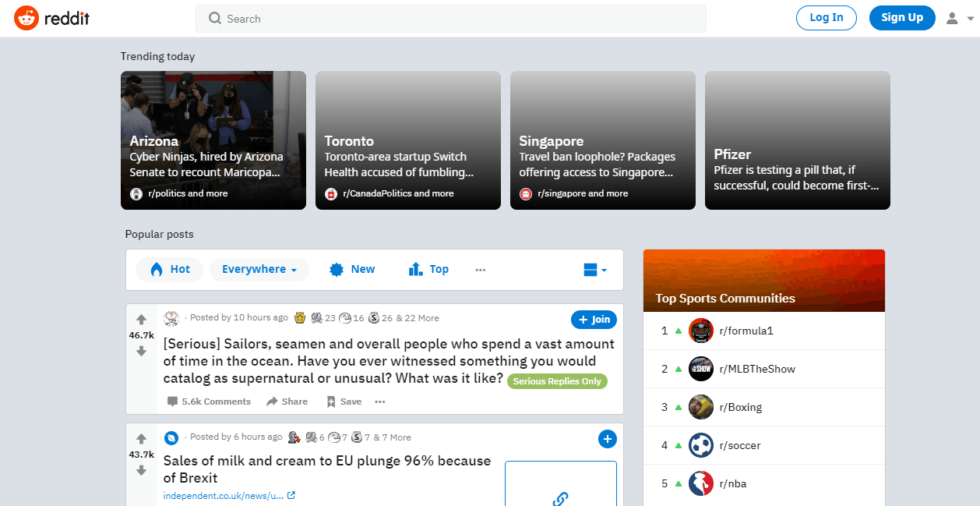
Task: Open the user account dropdown menu
Action: [x=960, y=18]
